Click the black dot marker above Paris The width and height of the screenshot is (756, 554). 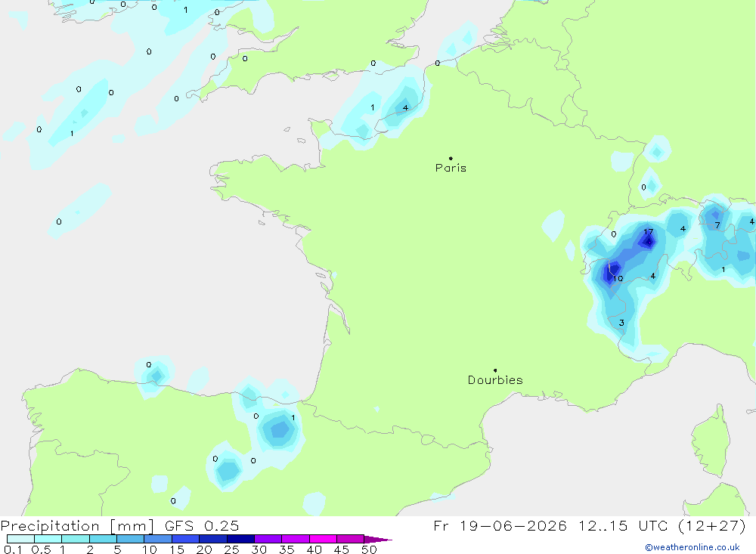tap(451, 158)
